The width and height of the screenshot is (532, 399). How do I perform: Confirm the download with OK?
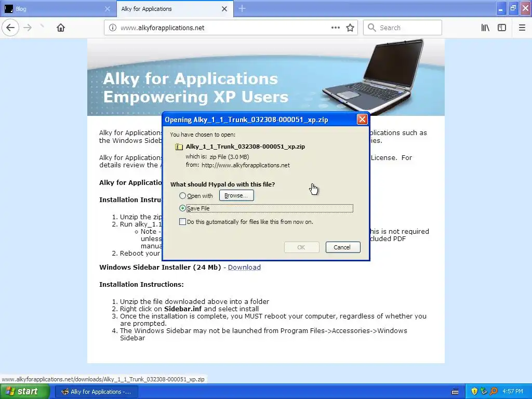click(301, 247)
